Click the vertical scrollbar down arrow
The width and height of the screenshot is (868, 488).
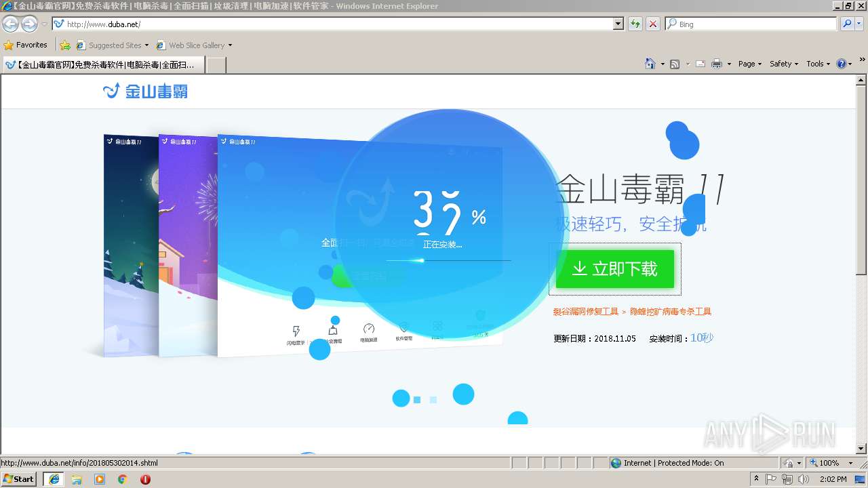[x=862, y=448]
